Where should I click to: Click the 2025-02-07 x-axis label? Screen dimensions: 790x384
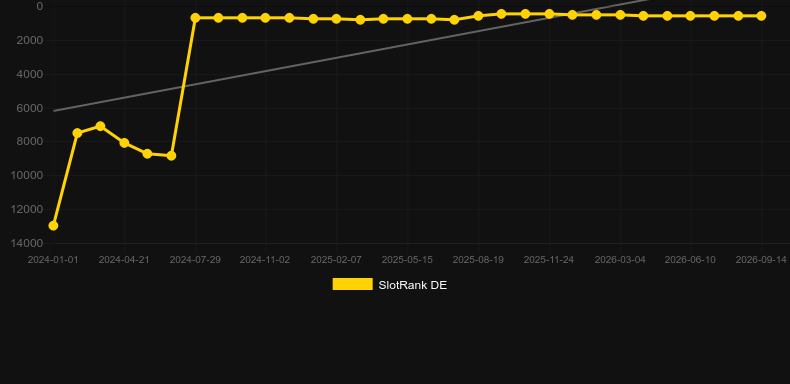(336, 260)
